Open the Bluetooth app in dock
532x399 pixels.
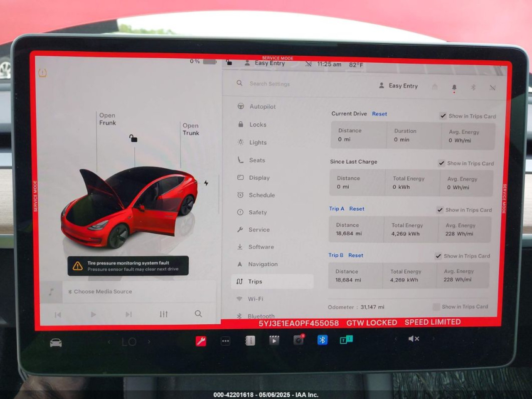pos(322,340)
